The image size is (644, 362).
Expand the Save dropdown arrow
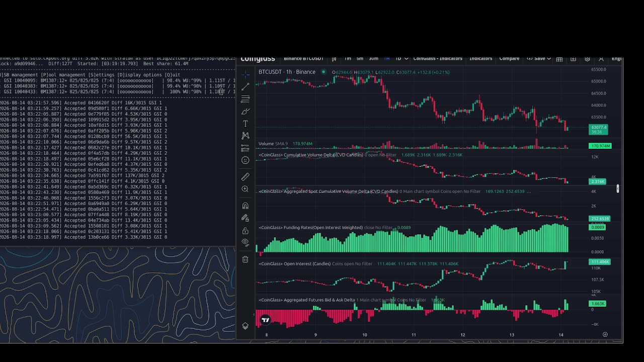(548, 59)
